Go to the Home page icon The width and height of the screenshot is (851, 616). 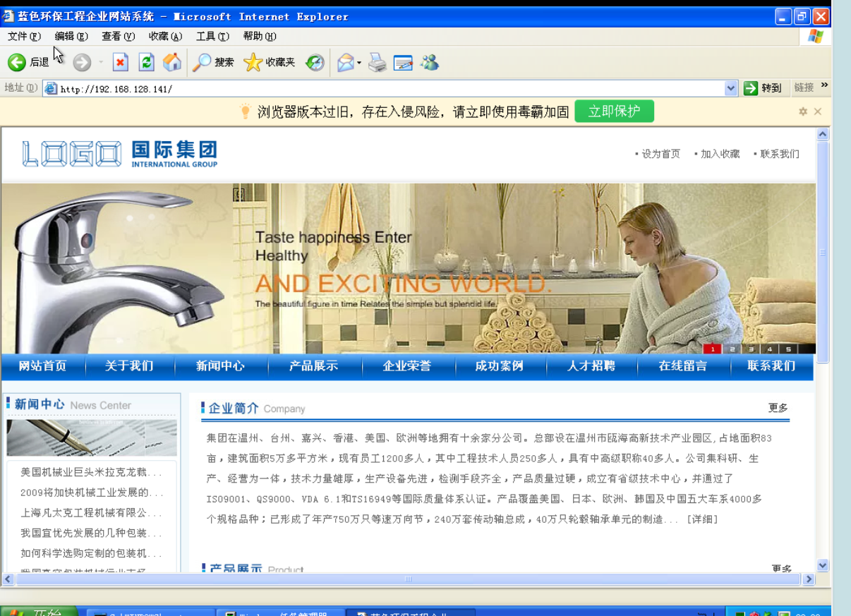click(x=171, y=63)
